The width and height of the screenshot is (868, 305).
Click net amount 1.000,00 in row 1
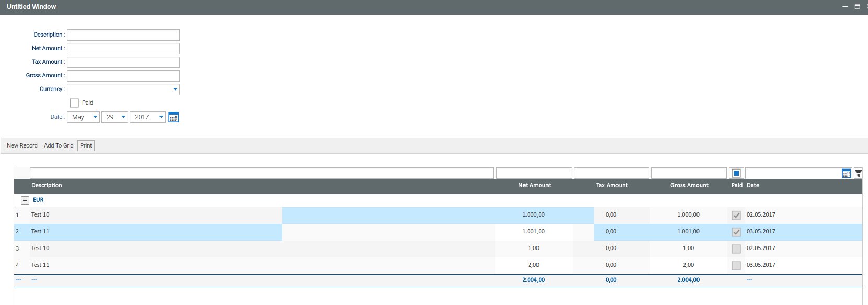(533, 215)
